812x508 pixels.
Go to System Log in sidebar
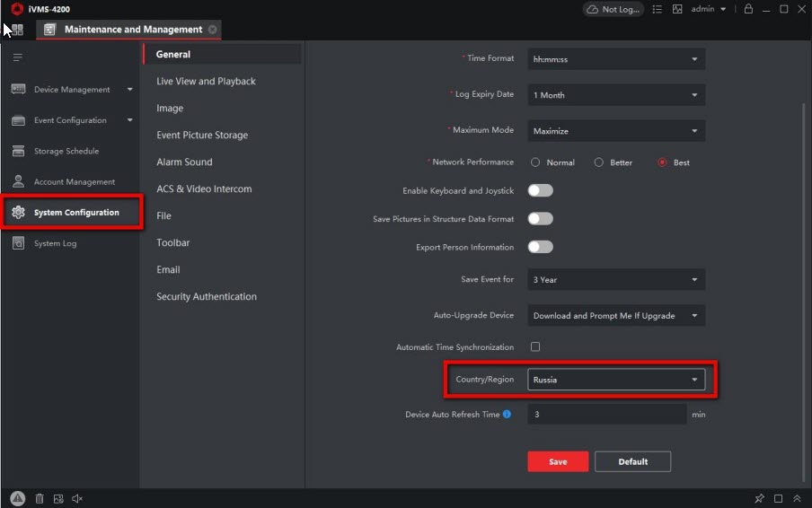click(55, 243)
